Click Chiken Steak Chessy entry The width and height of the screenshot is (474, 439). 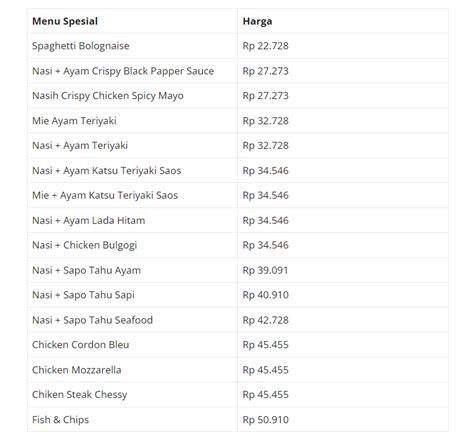tap(79, 395)
